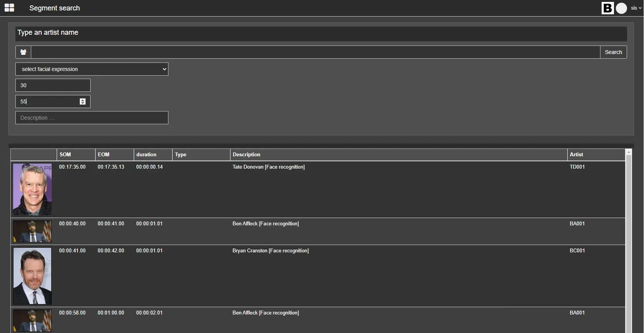The image size is (644, 333).
Task: Open thumbnail in the Tate Donovan row
Action: 32,189
